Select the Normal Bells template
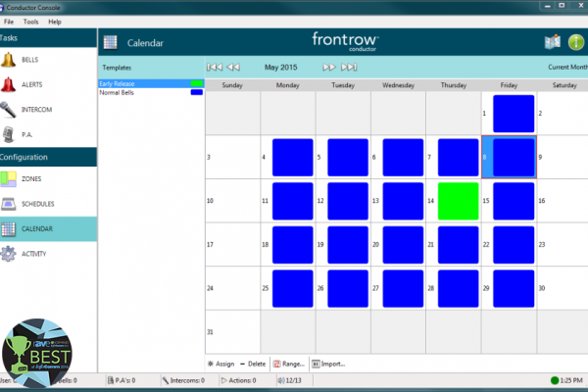 tap(151, 92)
